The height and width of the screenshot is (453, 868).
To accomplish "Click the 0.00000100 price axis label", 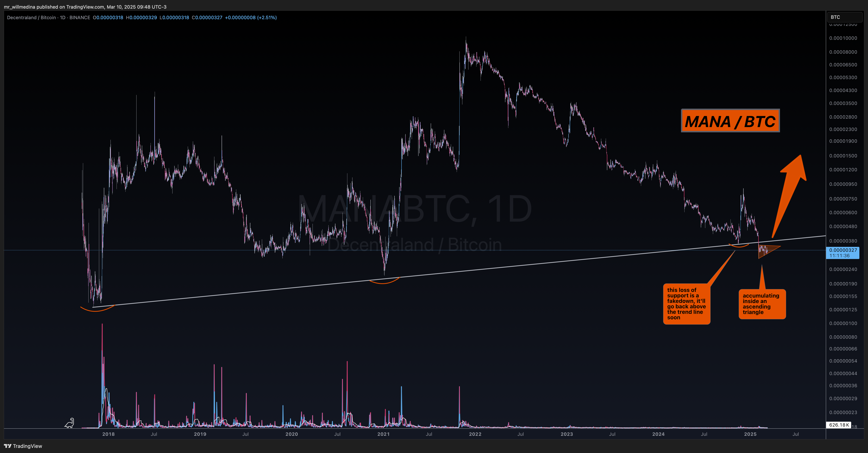I will coord(843,323).
